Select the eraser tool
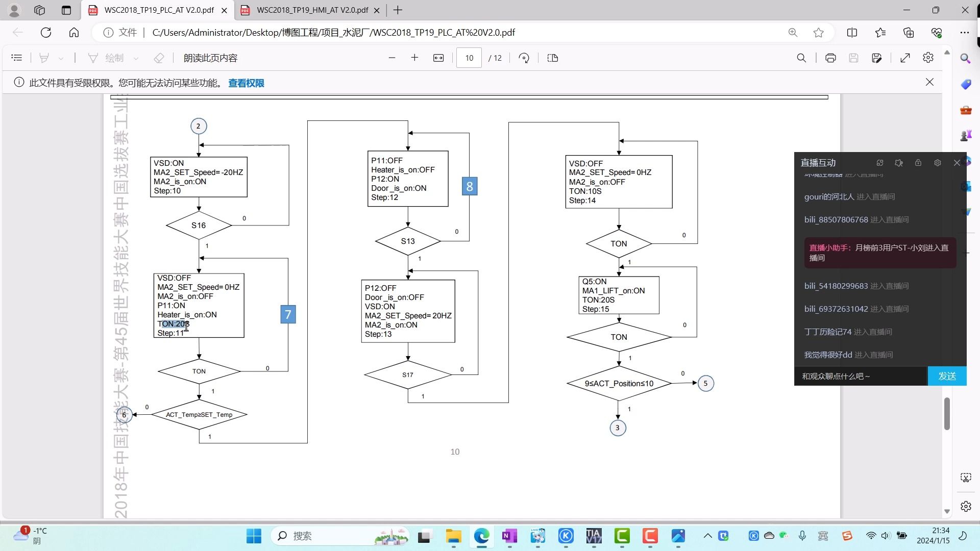This screenshot has height=551, width=980. 159,58
